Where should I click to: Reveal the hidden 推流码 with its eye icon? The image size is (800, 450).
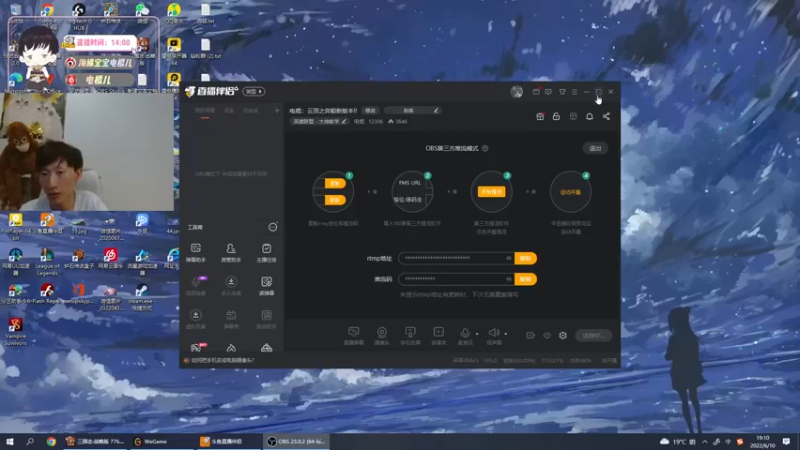[x=509, y=279]
